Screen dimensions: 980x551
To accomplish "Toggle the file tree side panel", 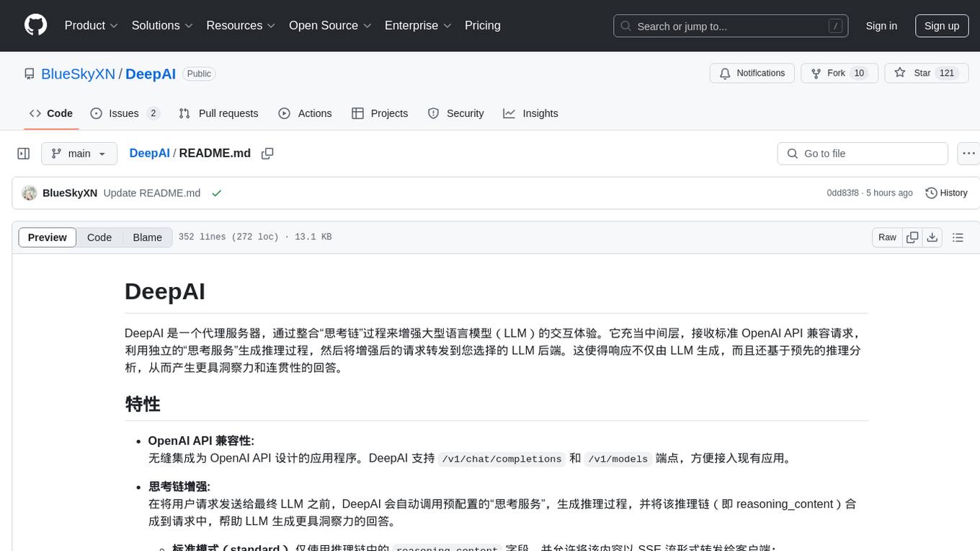I will point(24,154).
